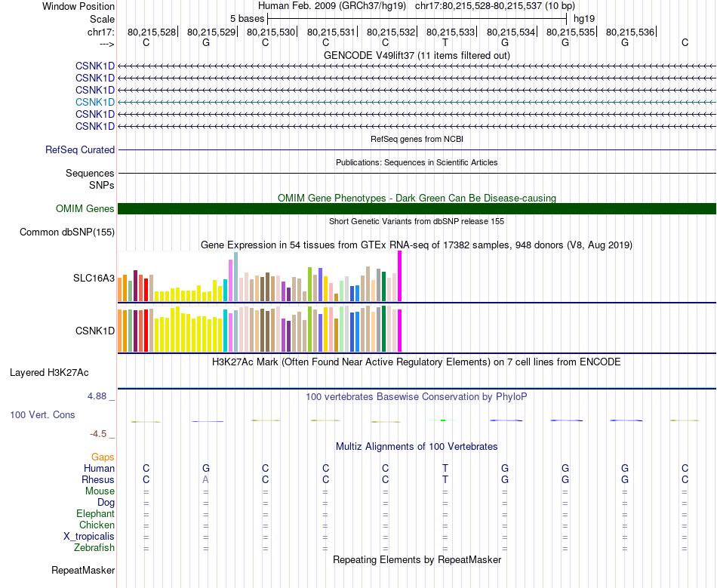The width and height of the screenshot is (717, 588).
Task: Open Publications: Sequences in Scientific Articles title
Action: coord(417,162)
